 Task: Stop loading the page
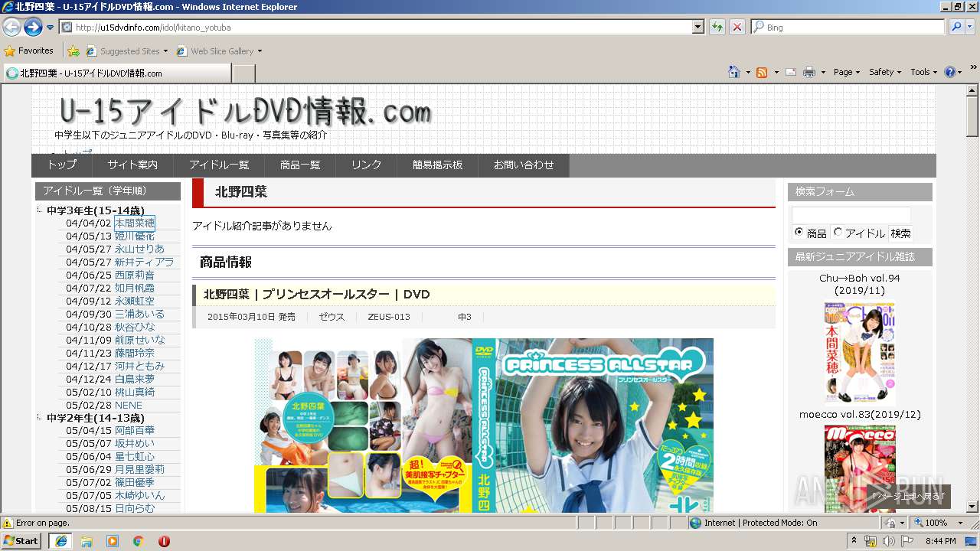pos(737,28)
